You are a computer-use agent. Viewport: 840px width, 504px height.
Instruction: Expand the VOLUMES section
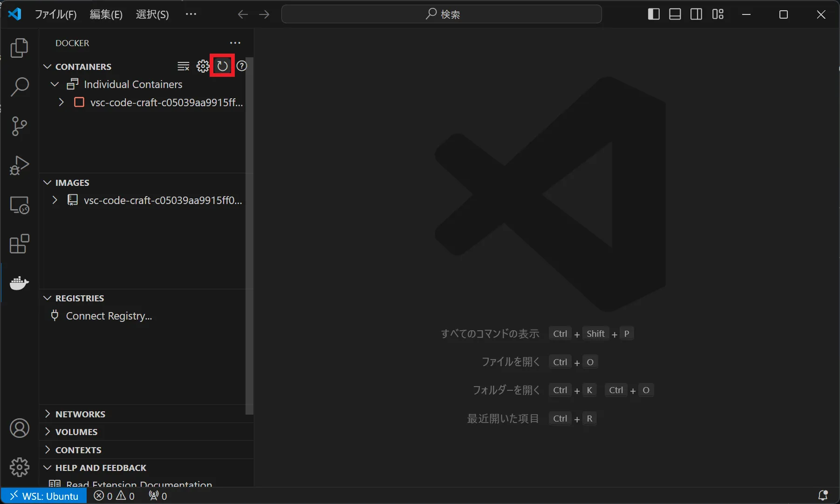point(76,432)
